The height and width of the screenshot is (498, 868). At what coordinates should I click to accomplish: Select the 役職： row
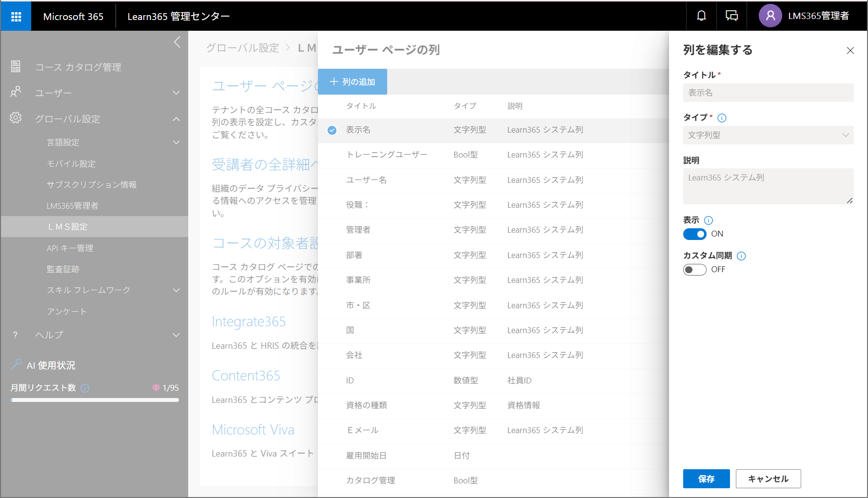493,205
